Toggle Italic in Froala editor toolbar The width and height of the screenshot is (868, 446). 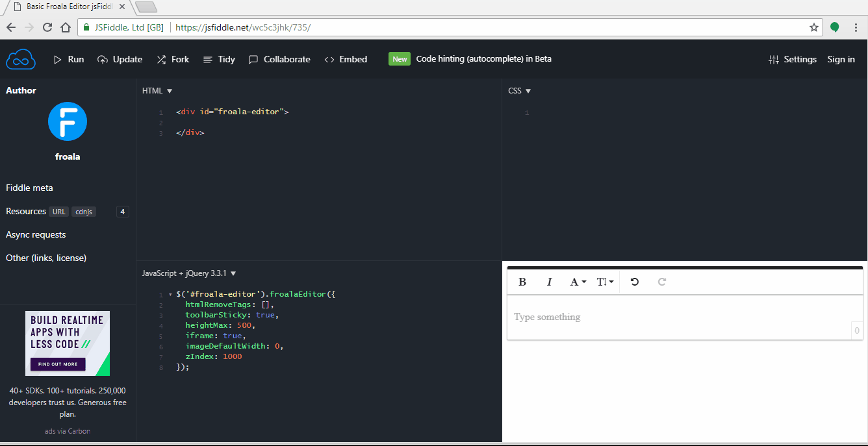point(549,282)
